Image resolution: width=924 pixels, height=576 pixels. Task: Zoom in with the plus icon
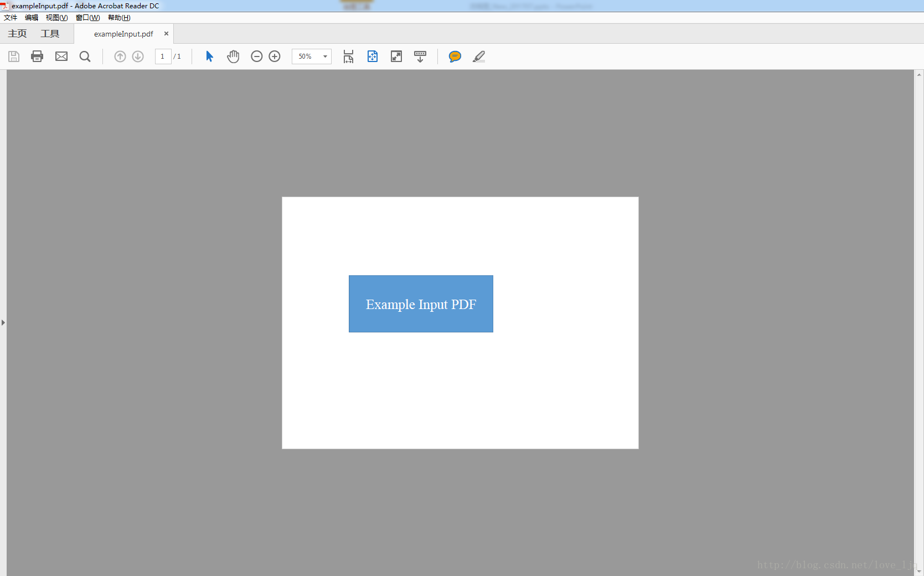(x=275, y=56)
